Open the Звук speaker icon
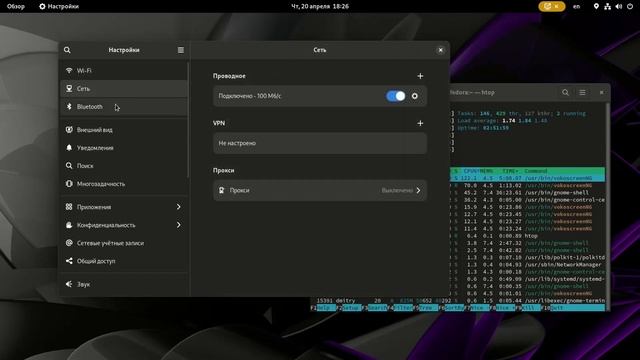This screenshot has height=360, width=640. (69, 284)
